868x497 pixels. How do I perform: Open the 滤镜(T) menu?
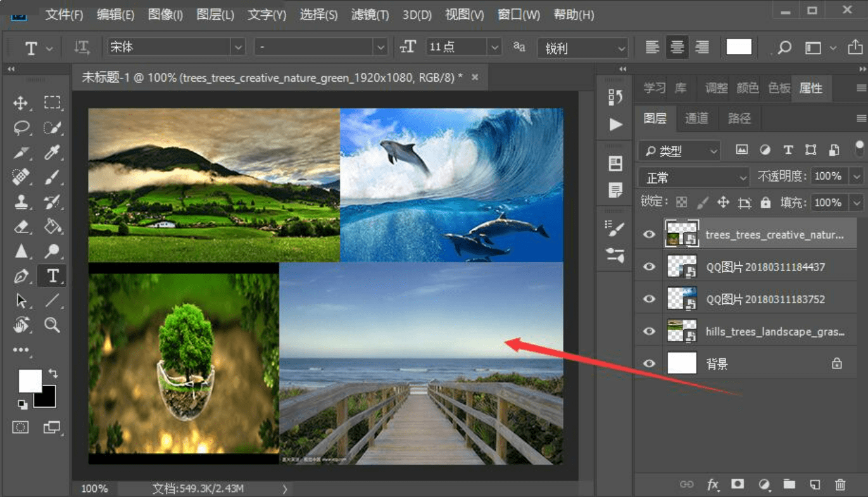(x=370, y=15)
